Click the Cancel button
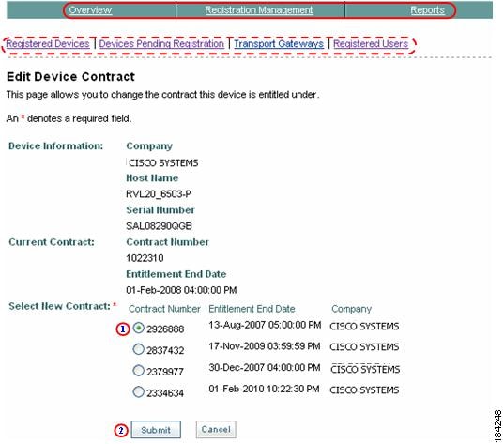 pos(216,429)
